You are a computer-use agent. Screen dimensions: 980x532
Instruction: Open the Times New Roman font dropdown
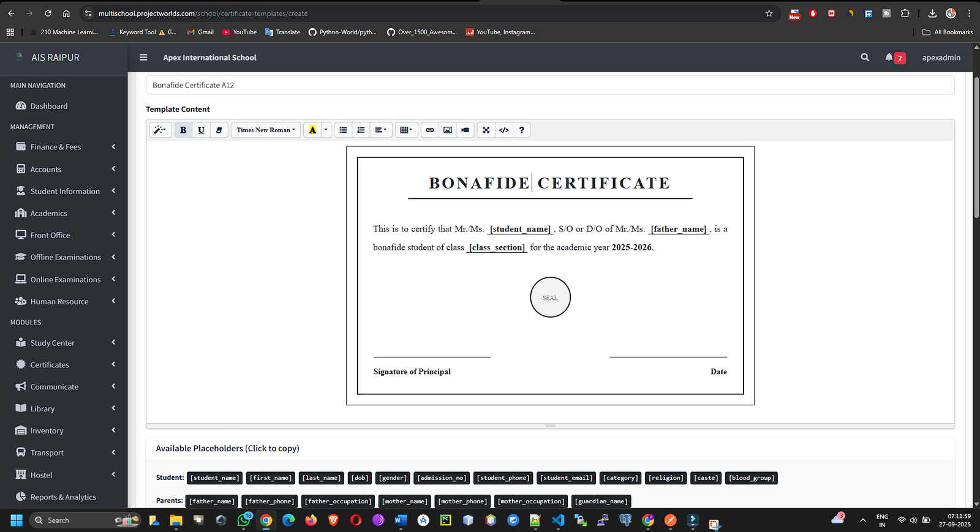point(265,130)
